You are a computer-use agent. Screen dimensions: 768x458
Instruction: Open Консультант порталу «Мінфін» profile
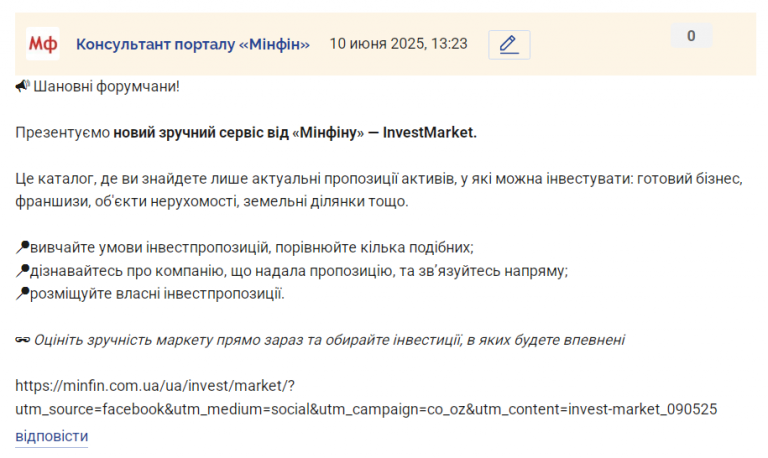[192, 44]
